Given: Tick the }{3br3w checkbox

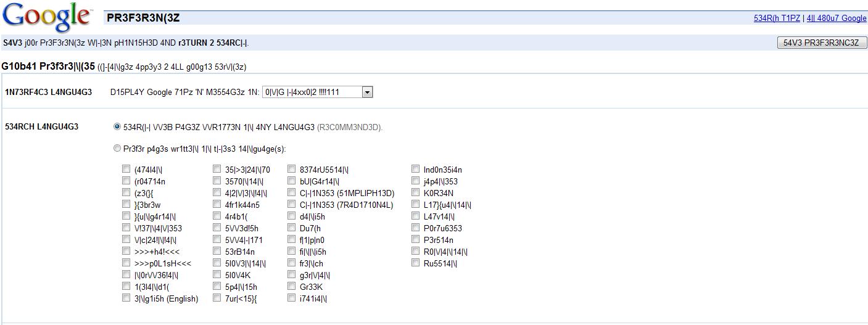Looking at the screenshot, I should click(126, 204).
